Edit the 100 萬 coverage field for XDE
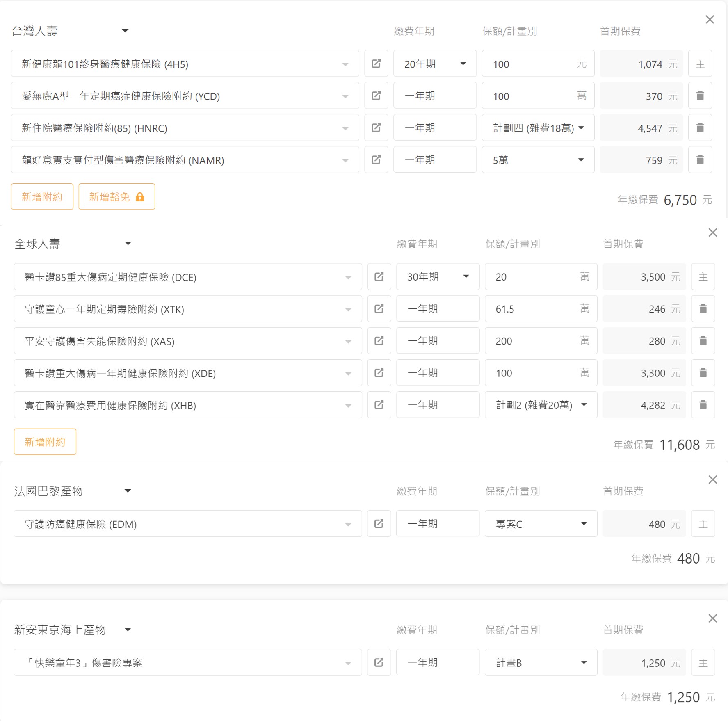This screenshot has height=721, width=728. pyautogui.click(x=541, y=372)
